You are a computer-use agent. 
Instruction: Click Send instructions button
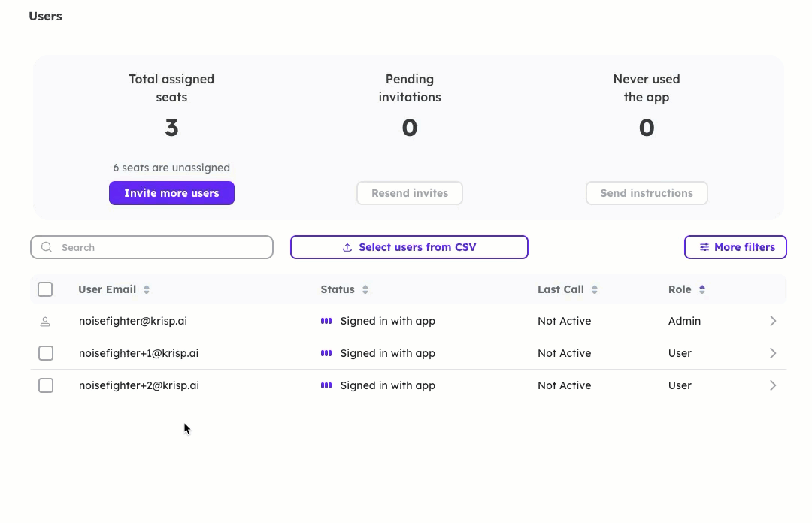pos(647,193)
